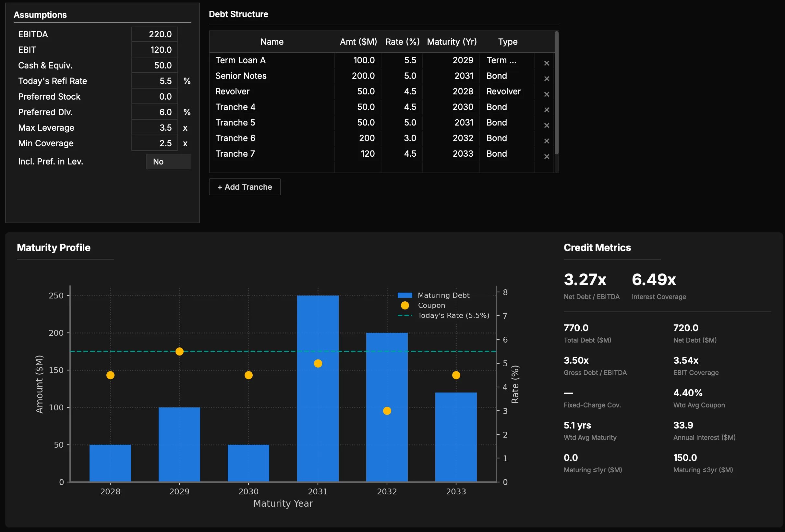The height and width of the screenshot is (532, 785).
Task: Remove the Term Loan A tranche
Action: click(547, 63)
